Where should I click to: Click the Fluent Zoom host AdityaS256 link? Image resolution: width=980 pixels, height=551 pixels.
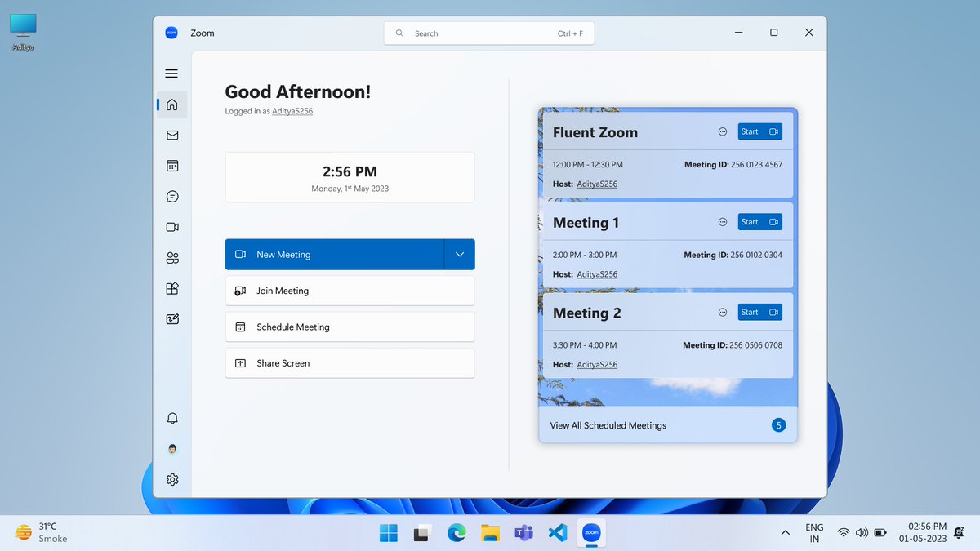[597, 184]
